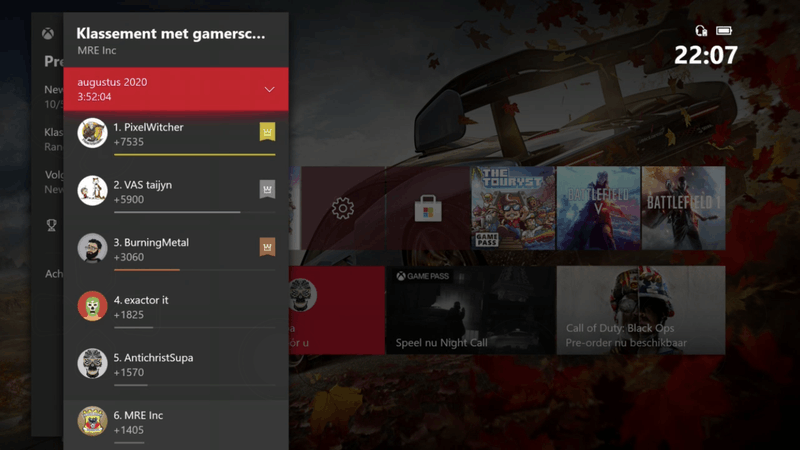
Task: Click the +1825 gamerscore value
Action: coord(129,315)
